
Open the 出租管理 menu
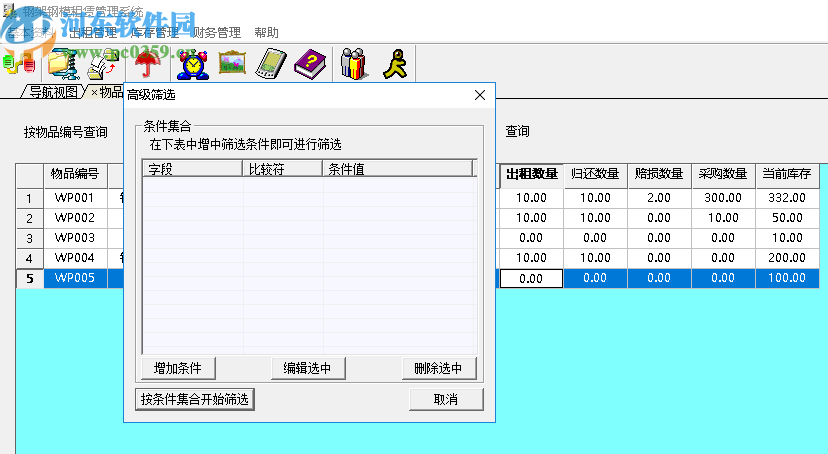click(93, 33)
